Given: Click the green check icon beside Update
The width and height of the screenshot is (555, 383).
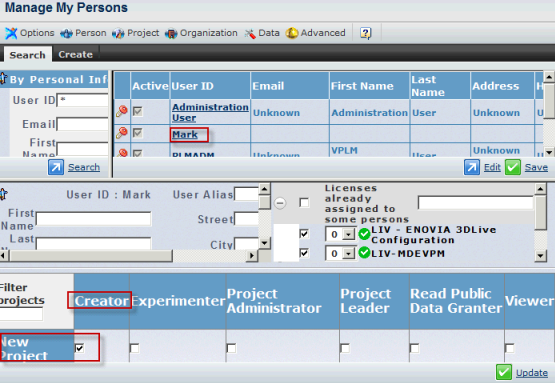Looking at the screenshot, I should coord(503,372).
